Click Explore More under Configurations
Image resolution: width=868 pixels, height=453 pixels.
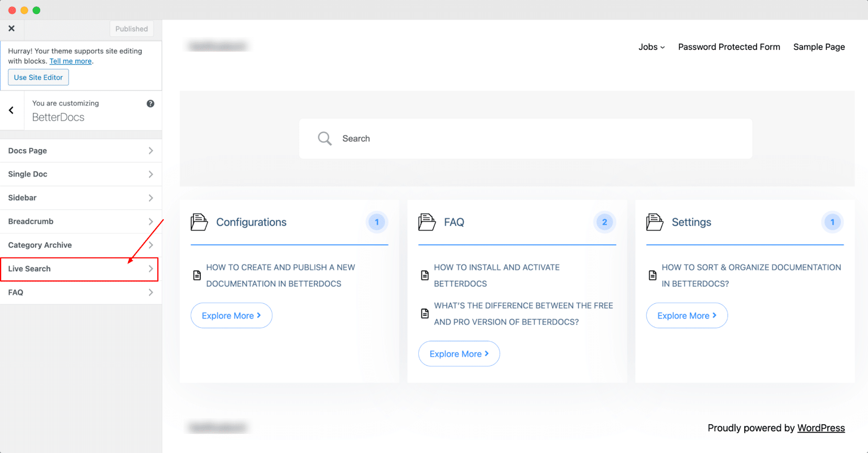(232, 316)
